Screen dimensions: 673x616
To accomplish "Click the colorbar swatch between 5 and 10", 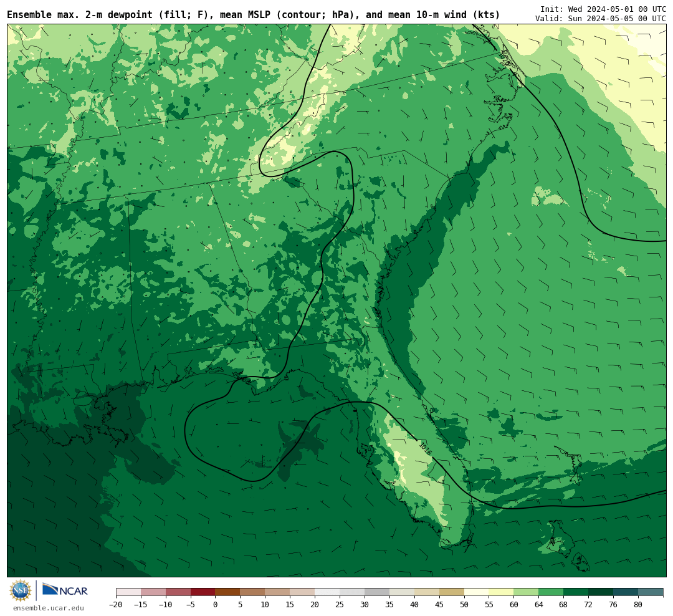I will (253, 592).
